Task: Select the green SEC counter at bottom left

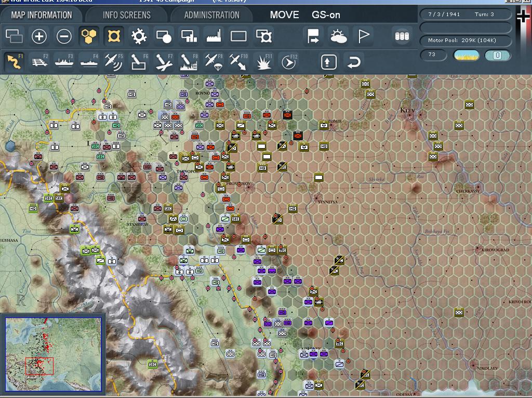Action: click(152, 364)
